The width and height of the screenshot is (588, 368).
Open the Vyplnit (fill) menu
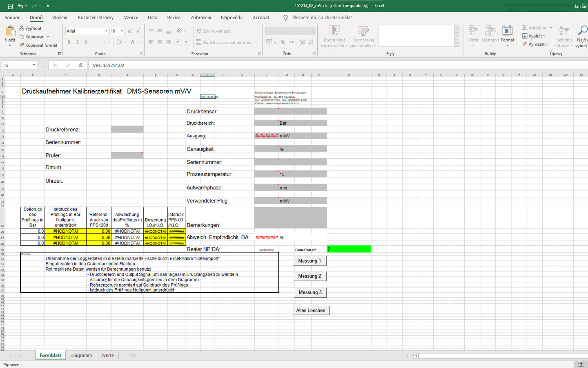pos(534,36)
